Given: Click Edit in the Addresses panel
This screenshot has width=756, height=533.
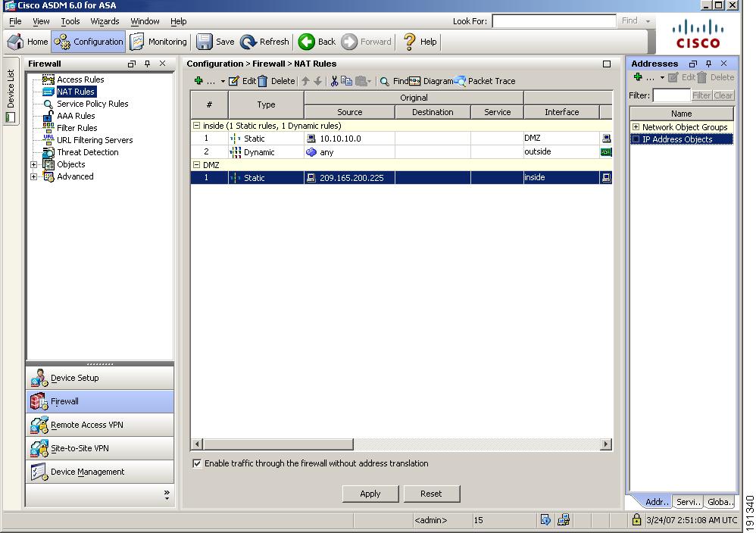Looking at the screenshot, I should [681, 77].
